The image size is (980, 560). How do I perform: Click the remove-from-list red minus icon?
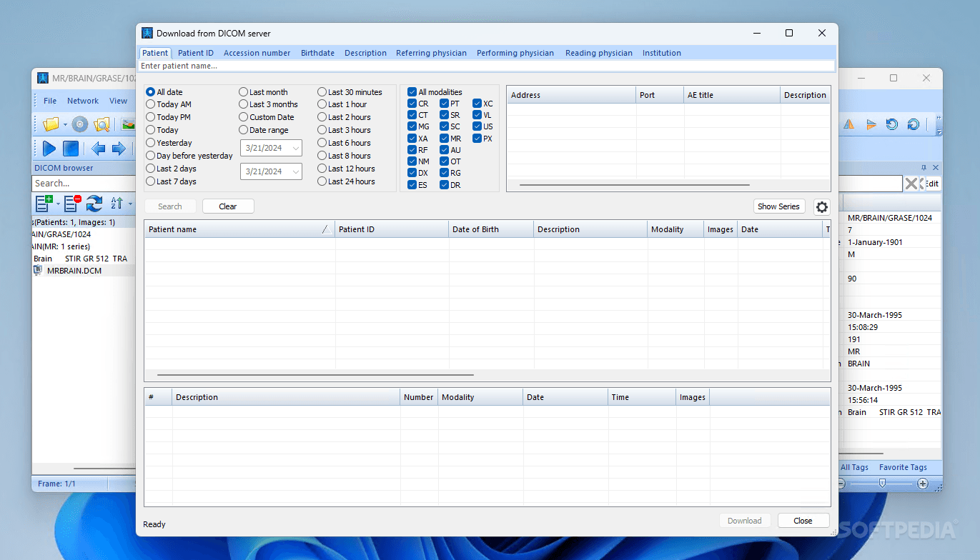click(72, 204)
